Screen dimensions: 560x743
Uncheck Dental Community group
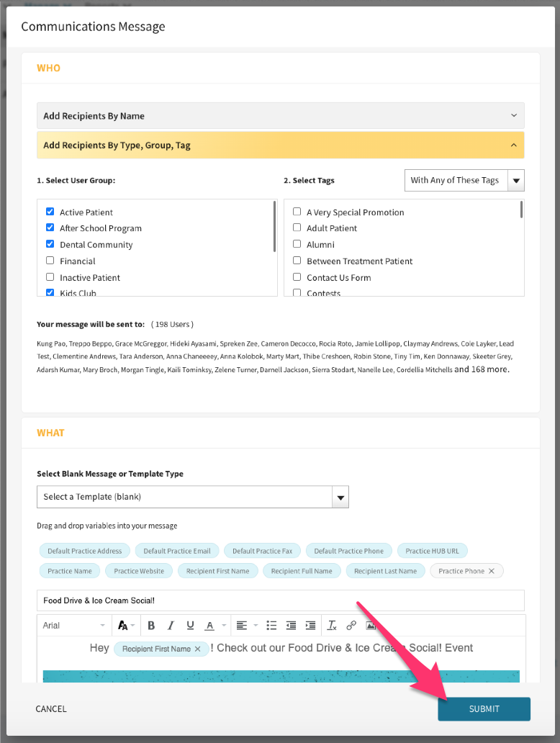pos(50,244)
